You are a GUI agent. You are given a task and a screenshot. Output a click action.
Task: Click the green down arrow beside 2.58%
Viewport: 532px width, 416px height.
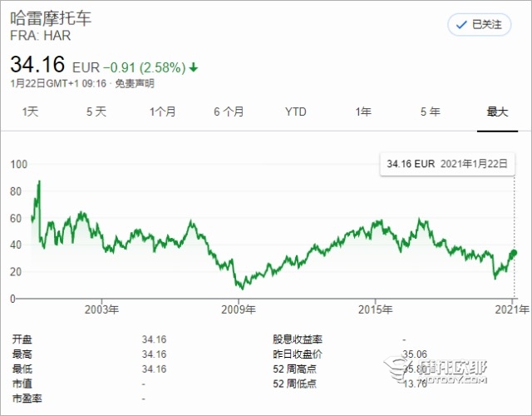(x=194, y=67)
